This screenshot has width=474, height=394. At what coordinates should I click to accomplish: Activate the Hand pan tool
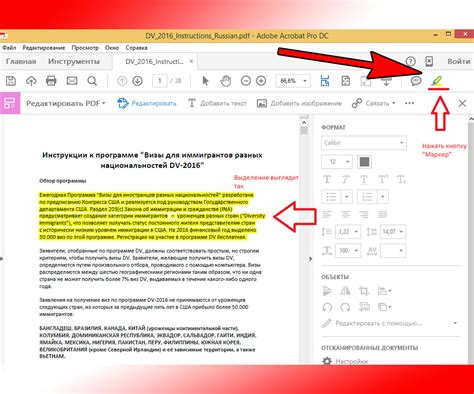(x=226, y=81)
